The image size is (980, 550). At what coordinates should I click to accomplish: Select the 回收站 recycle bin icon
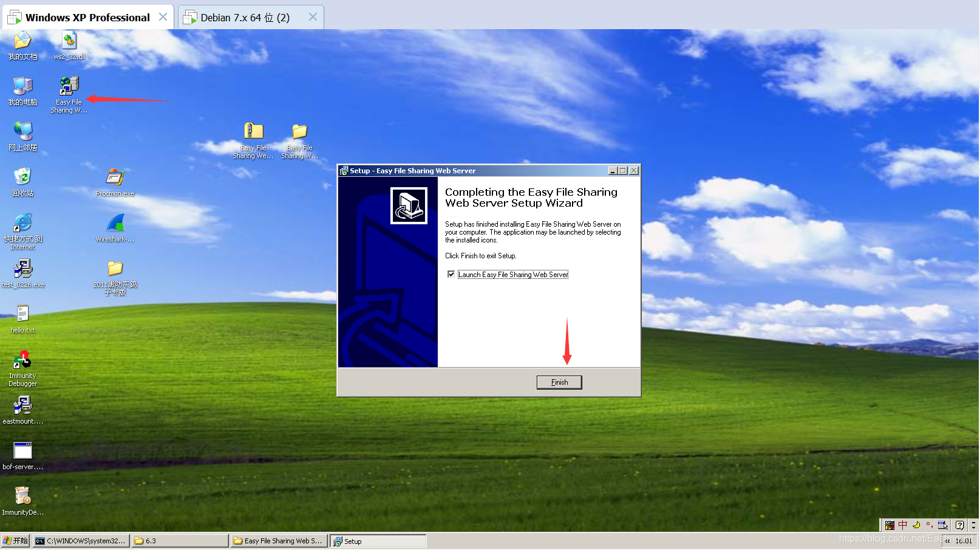tap(22, 182)
